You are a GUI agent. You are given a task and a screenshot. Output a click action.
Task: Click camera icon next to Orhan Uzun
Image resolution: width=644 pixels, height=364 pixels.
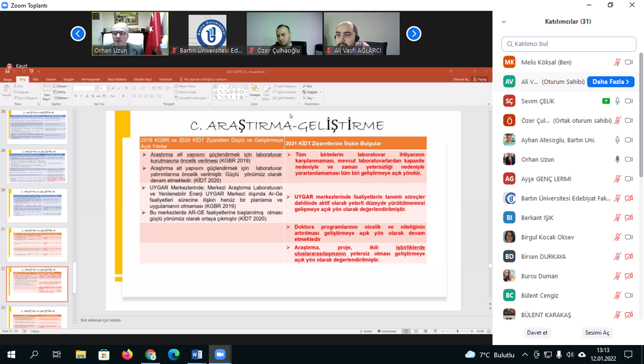(628, 159)
